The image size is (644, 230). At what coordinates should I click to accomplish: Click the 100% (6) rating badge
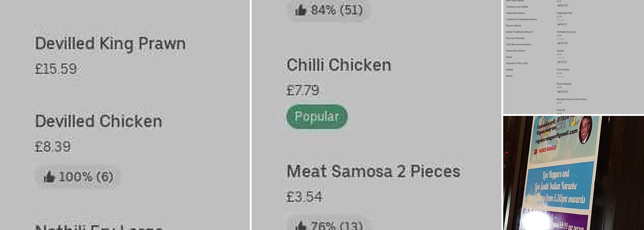click(78, 177)
